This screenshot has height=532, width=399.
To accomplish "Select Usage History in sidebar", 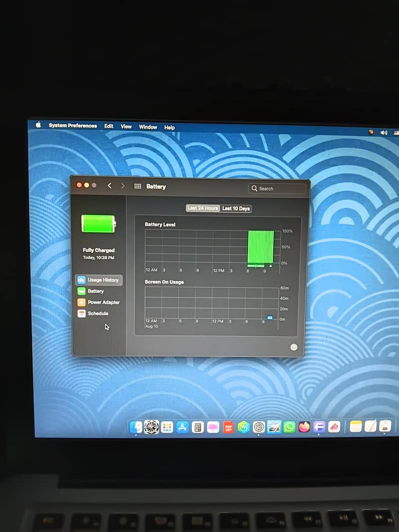I will (x=99, y=280).
